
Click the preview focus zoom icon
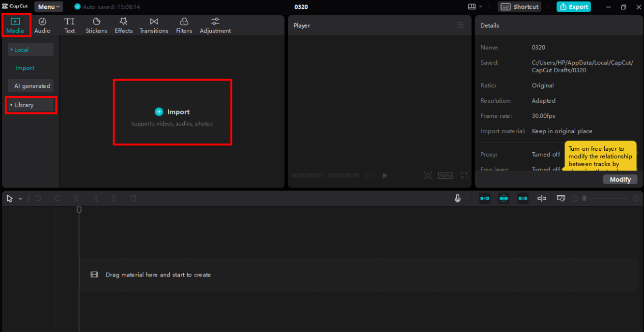(428, 175)
